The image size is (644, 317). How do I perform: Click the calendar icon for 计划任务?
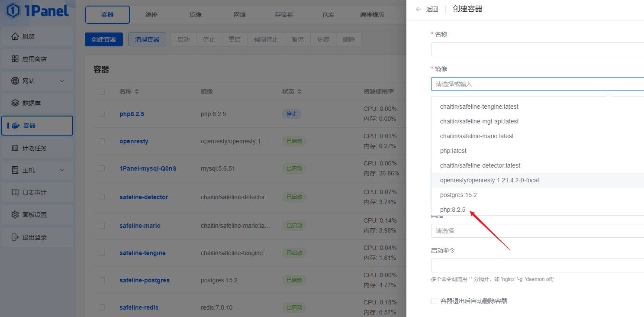tap(15, 148)
